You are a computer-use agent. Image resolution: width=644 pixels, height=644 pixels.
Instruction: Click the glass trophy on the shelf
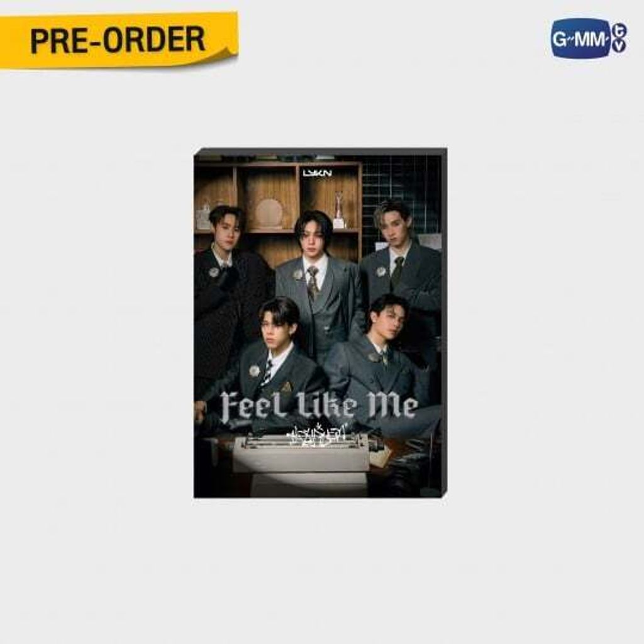[x=338, y=210]
